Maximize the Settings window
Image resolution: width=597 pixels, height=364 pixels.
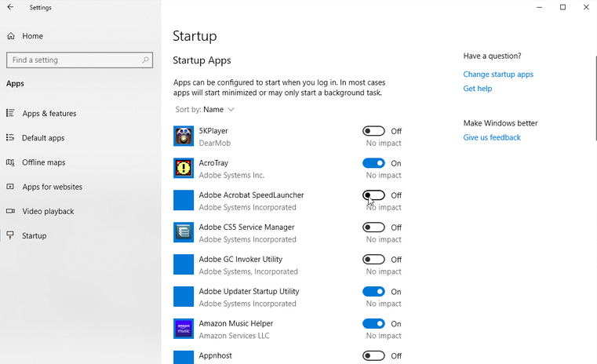coord(562,7)
